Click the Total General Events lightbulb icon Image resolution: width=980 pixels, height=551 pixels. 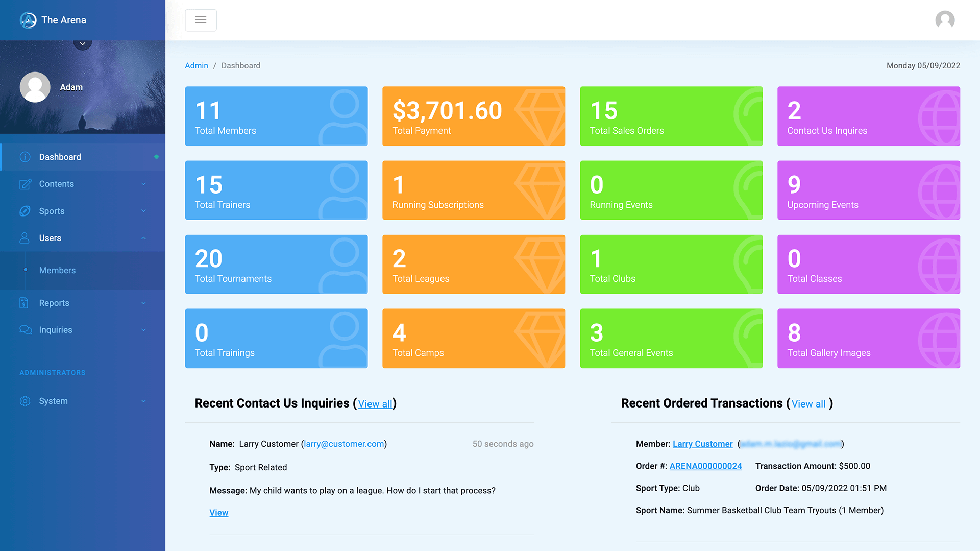tap(748, 339)
